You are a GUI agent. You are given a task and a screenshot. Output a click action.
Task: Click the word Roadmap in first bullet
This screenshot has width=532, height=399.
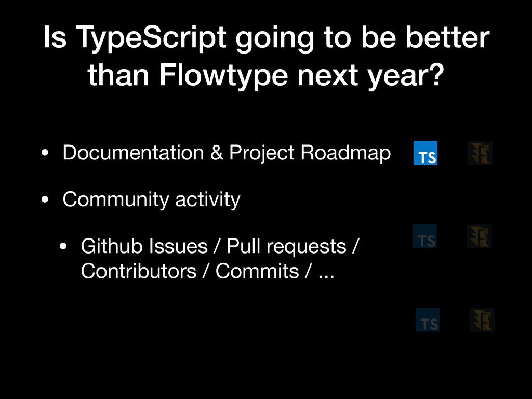pos(345,153)
